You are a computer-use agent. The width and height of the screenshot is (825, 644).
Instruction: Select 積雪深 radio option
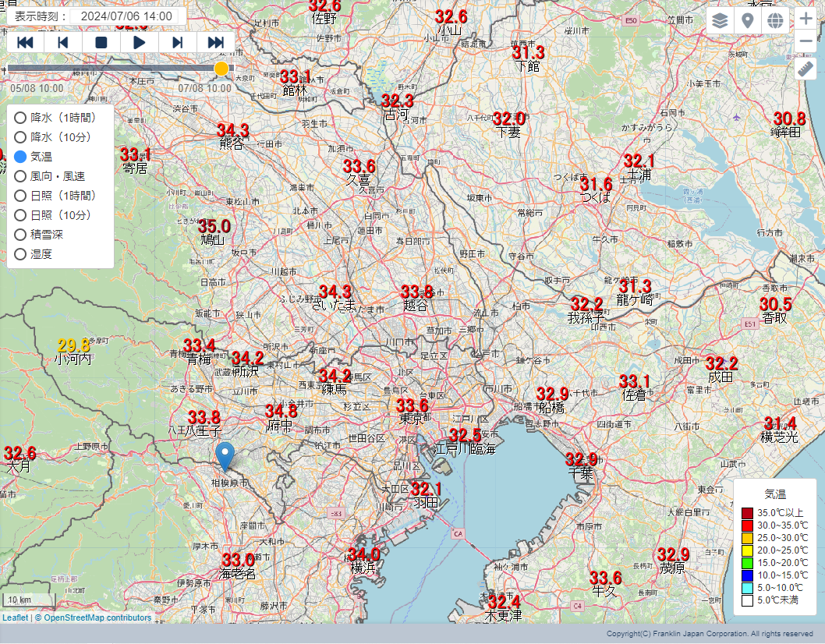click(x=21, y=235)
